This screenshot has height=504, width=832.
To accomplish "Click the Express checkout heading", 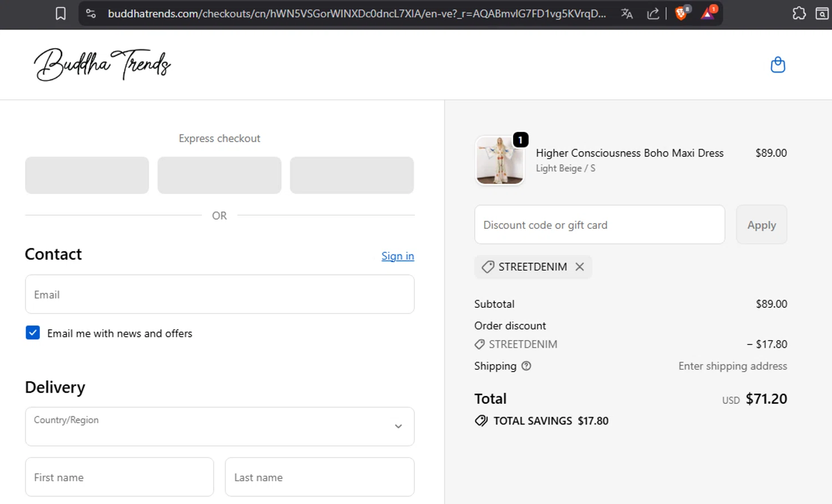I will click(x=220, y=139).
